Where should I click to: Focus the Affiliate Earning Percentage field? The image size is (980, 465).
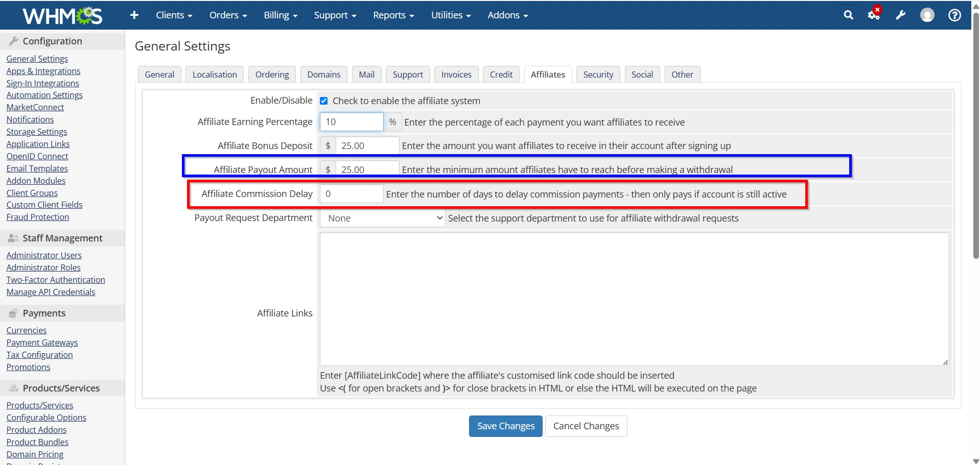pos(352,122)
